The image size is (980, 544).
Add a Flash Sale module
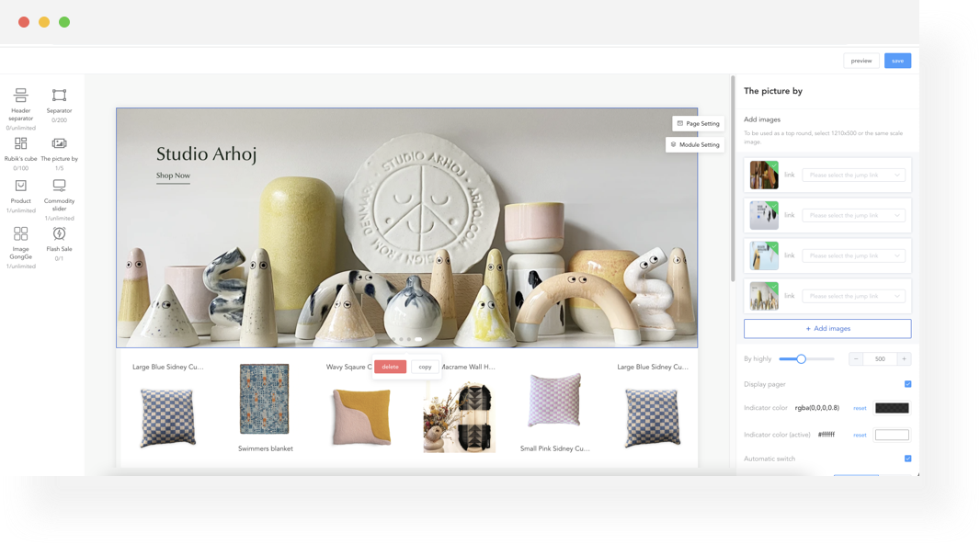click(x=59, y=233)
